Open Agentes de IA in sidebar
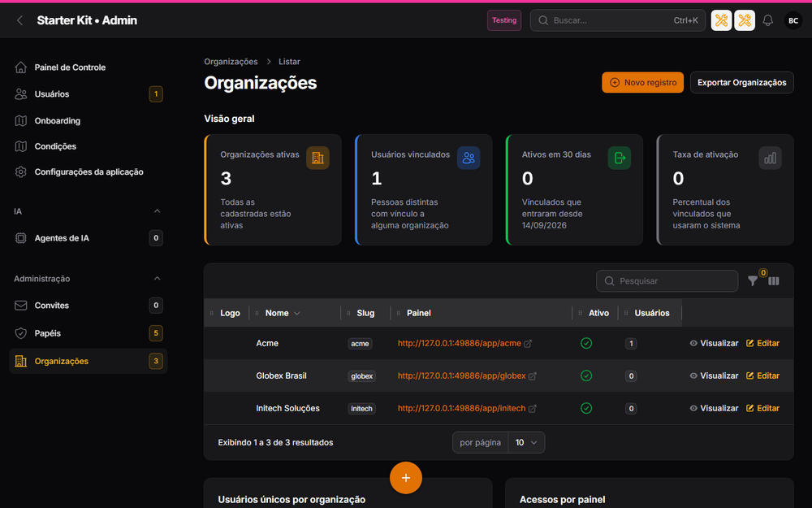The image size is (812, 508). tap(89, 238)
